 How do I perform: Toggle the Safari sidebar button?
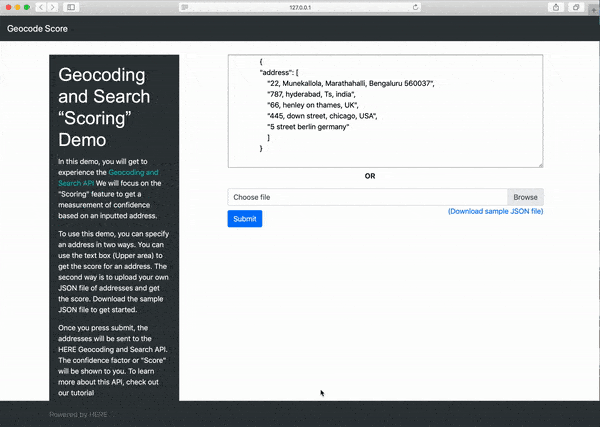point(71,7)
